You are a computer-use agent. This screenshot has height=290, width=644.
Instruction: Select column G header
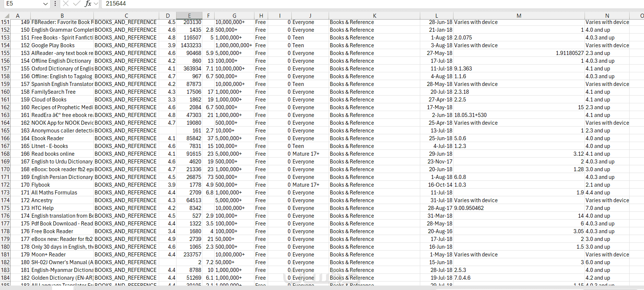[234, 15]
